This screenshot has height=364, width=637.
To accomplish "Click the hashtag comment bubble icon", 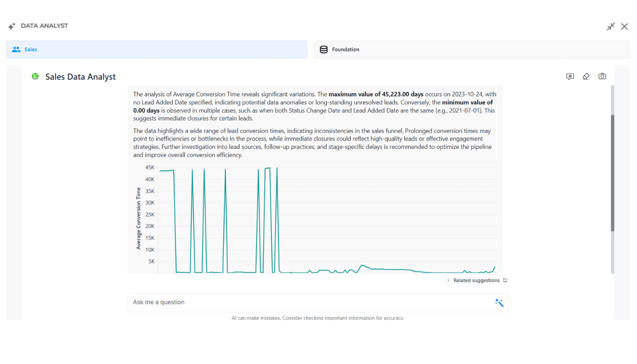I will click(570, 76).
